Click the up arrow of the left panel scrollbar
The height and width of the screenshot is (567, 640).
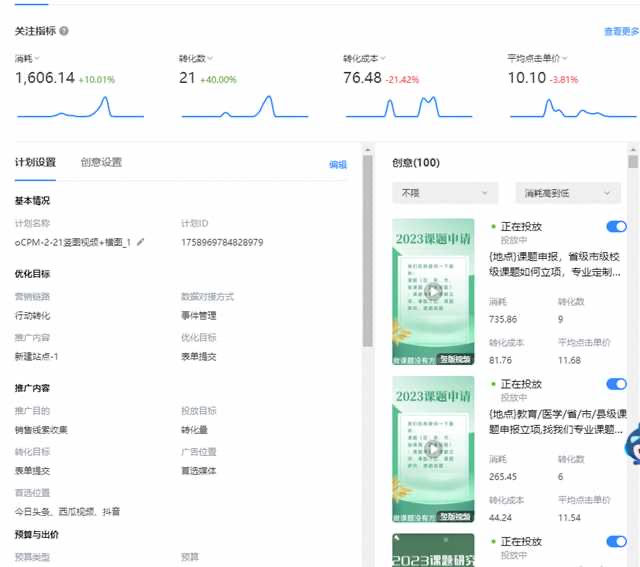pyautogui.click(x=367, y=150)
